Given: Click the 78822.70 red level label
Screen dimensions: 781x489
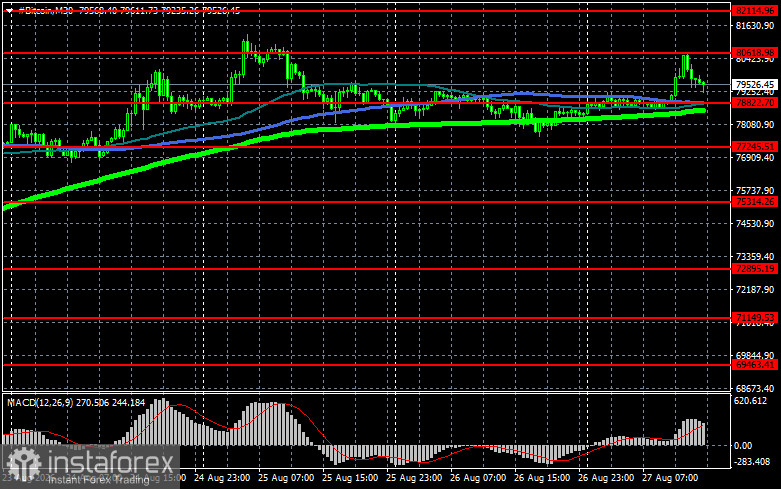Looking at the screenshot, I should (x=755, y=103).
